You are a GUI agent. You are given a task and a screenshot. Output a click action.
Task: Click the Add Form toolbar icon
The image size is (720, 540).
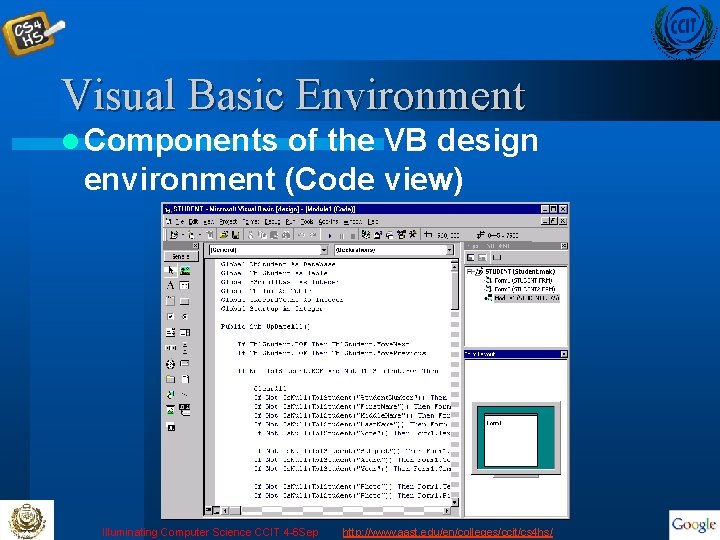(x=191, y=235)
